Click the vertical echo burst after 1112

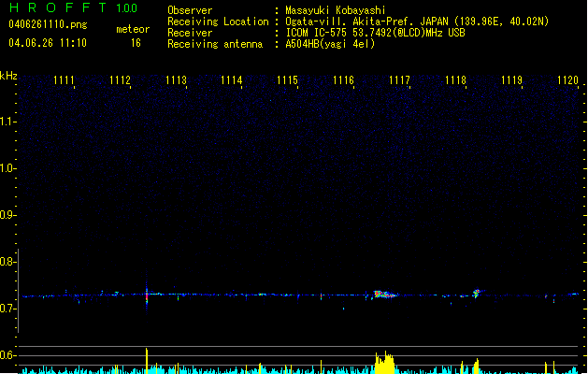click(147, 295)
